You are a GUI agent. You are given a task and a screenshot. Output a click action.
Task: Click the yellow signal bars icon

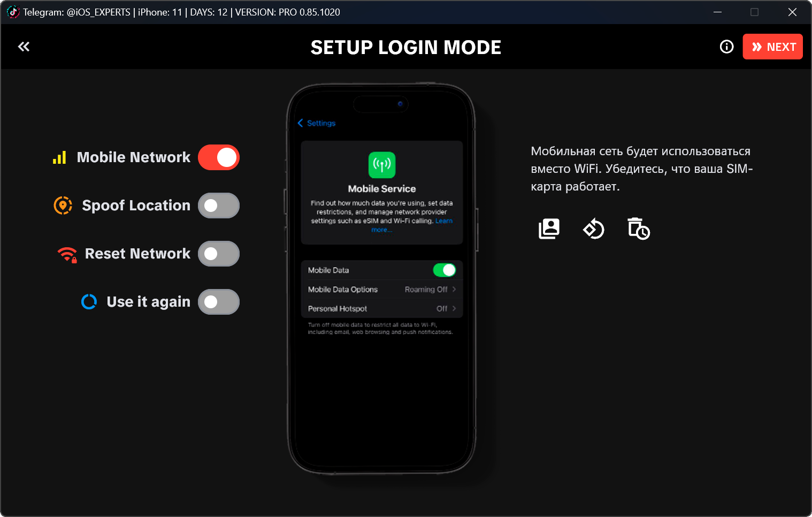click(59, 157)
